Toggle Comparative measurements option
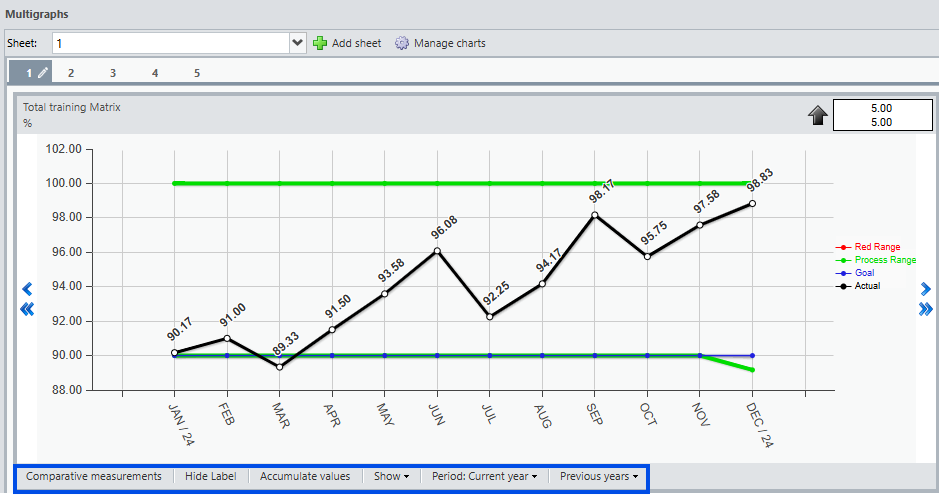Viewport: 939px width, 495px height. [94, 476]
